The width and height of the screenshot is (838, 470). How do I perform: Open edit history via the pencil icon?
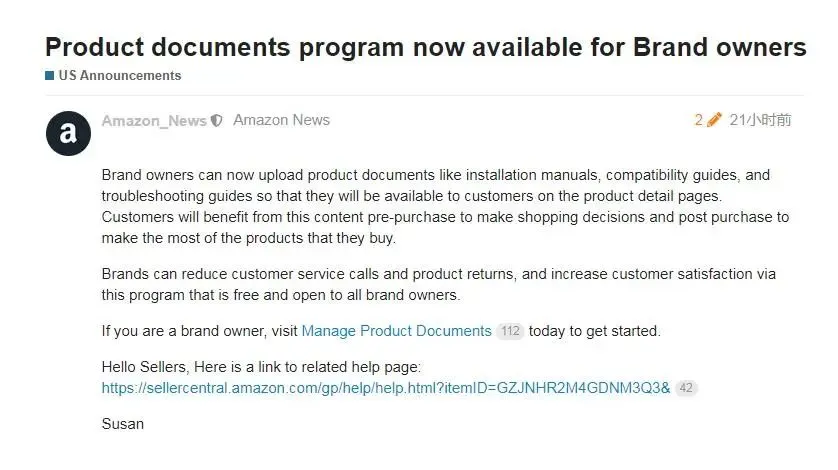pyautogui.click(x=714, y=120)
